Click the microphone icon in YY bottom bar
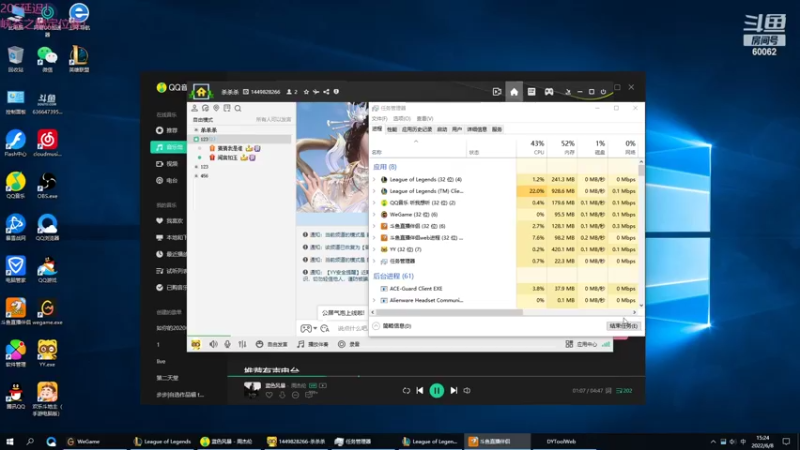 tap(228, 344)
